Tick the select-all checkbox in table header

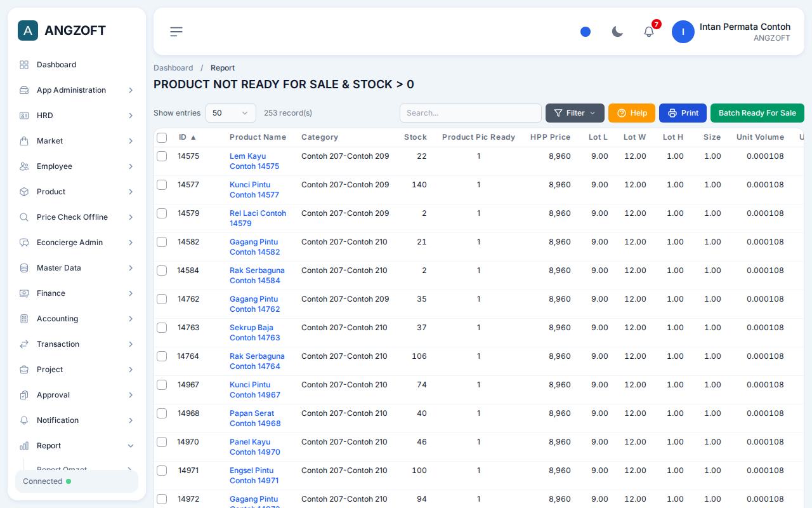click(x=162, y=138)
